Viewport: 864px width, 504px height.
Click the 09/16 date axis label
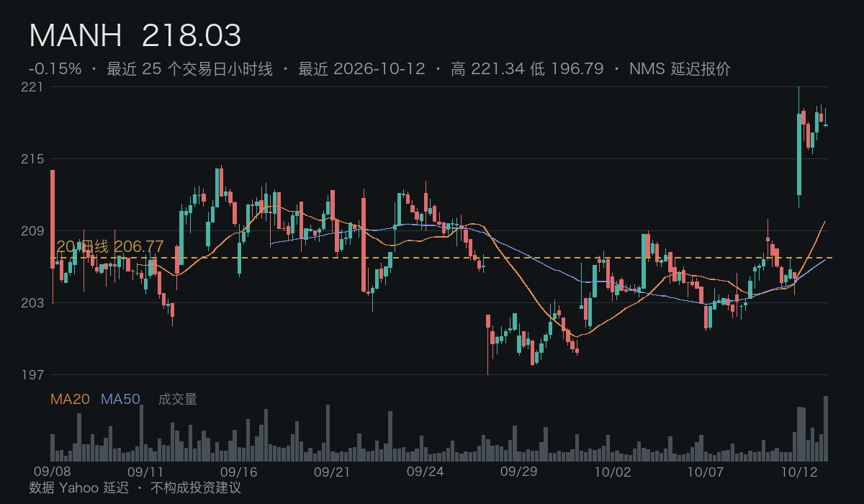pos(239,472)
